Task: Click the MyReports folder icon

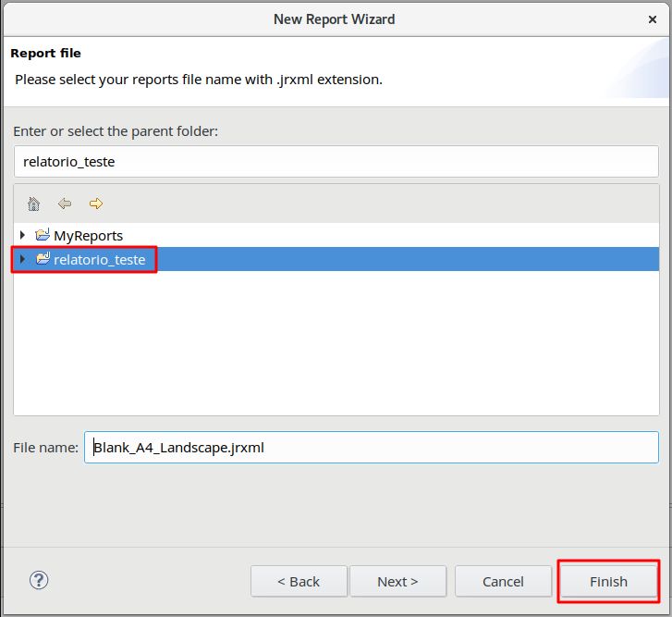Action: (x=43, y=235)
